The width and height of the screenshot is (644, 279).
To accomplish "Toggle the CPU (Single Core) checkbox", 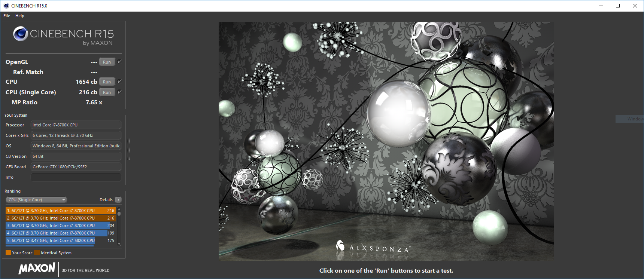I will [119, 92].
